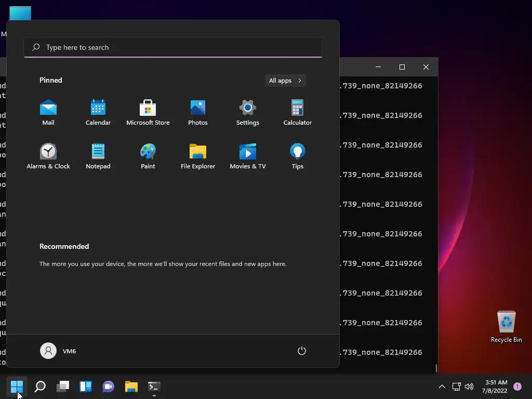Launch the Photos app
The image size is (532, 399).
[198, 113]
